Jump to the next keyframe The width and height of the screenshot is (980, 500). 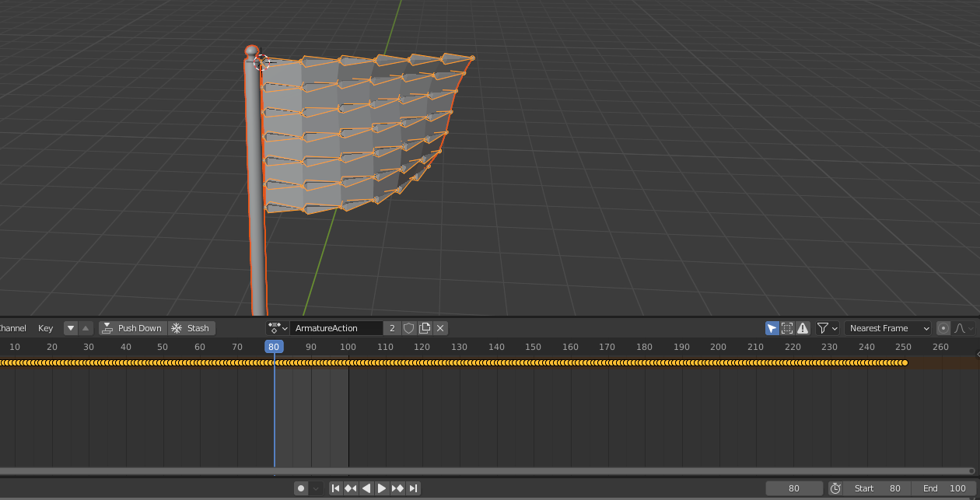click(397, 488)
